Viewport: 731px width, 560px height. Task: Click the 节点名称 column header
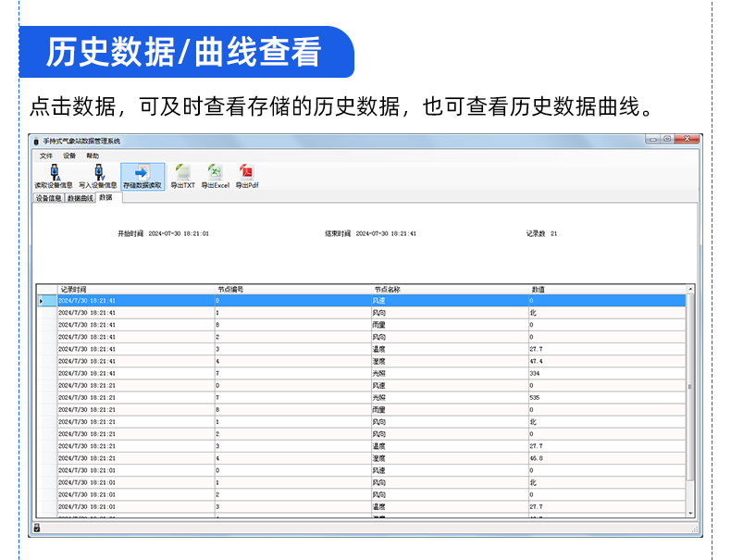coord(387,289)
